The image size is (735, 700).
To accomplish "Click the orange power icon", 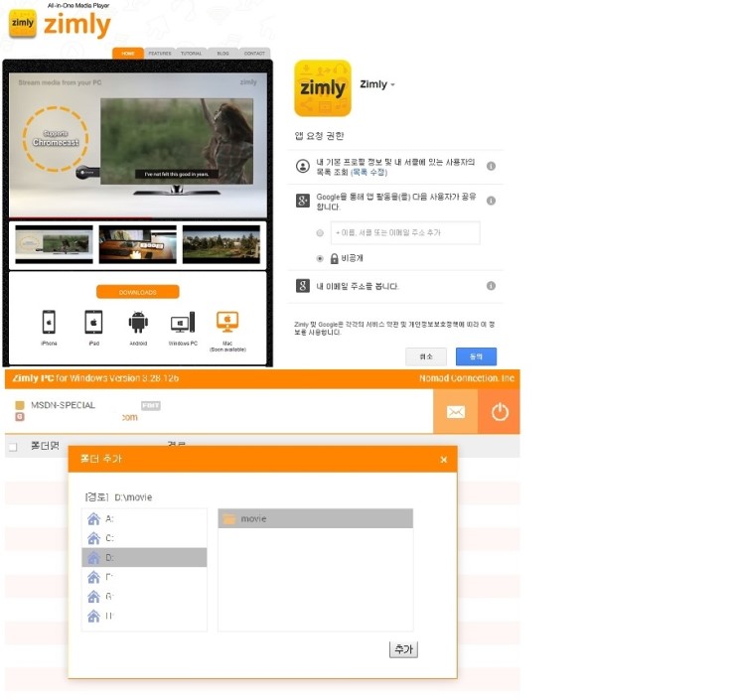I will click(499, 412).
